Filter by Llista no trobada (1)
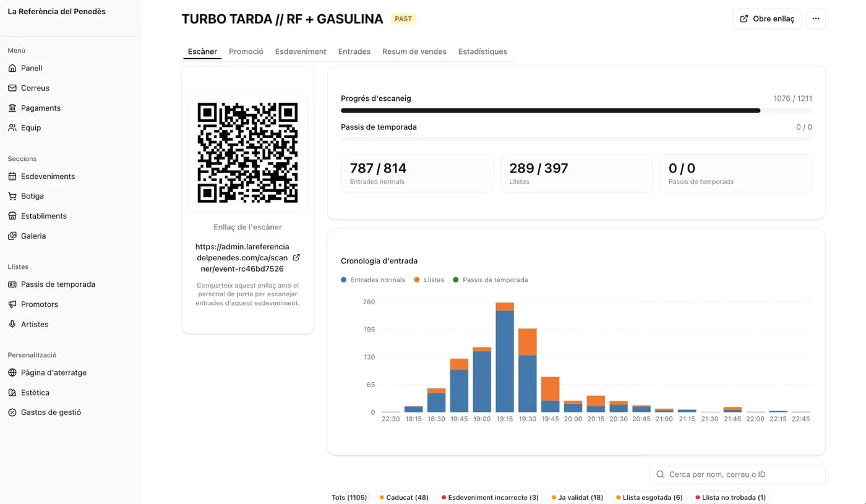The width and height of the screenshot is (866, 504). pyautogui.click(x=730, y=497)
